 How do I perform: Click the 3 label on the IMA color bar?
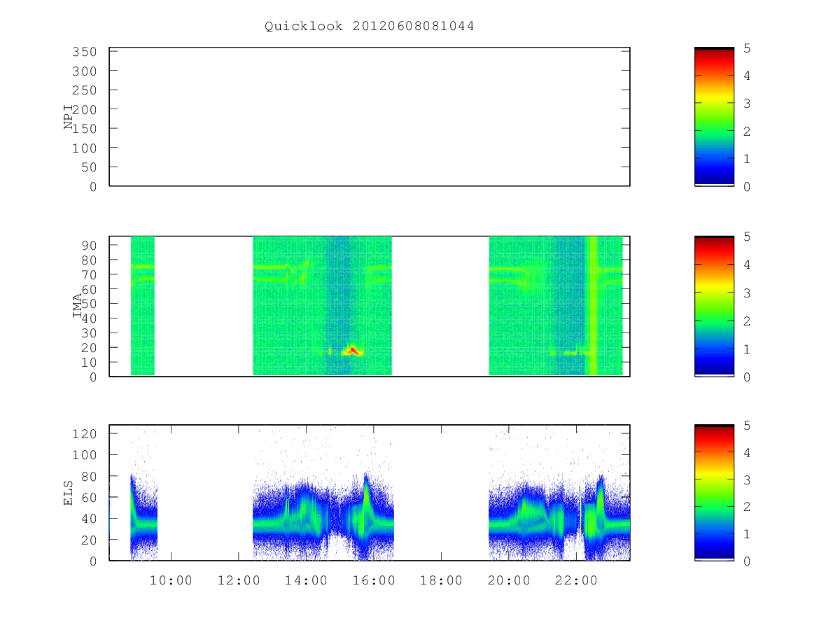coord(747,293)
